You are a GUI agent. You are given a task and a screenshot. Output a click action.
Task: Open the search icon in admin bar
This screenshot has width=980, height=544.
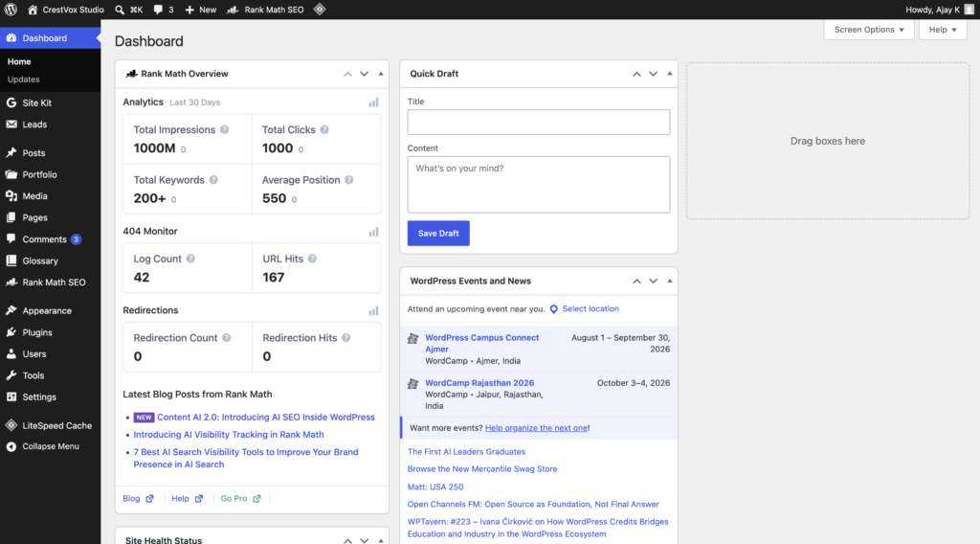120,10
